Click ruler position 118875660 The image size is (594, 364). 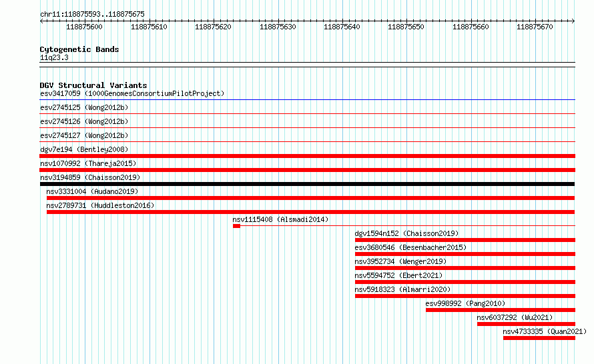[471, 27]
